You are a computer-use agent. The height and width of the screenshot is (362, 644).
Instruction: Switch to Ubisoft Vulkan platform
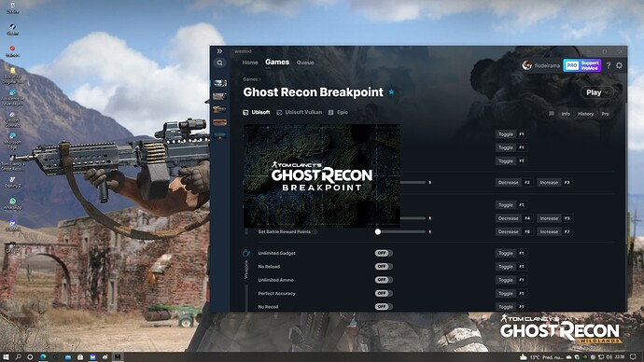300,112
